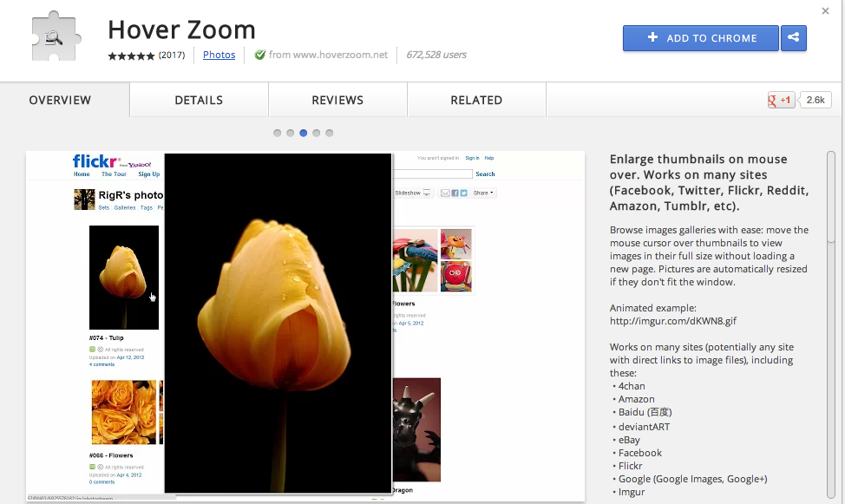Click the "Animated example:" text
Viewport: 845px width, 504px height.
pyautogui.click(x=653, y=308)
